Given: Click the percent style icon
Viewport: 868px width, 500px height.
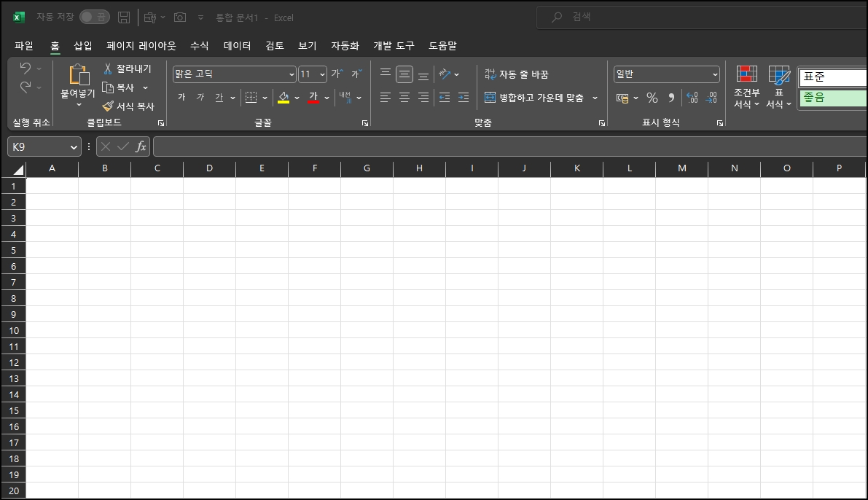Looking at the screenshot, I should [652, 97].
